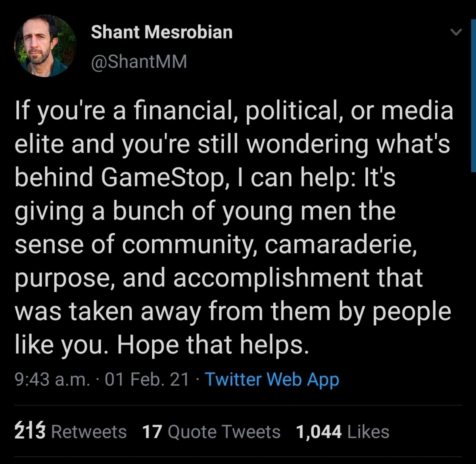This screenshot has height=464, width=476.
Task: Click the Twitter Web App source link
Action: point(272,380)
